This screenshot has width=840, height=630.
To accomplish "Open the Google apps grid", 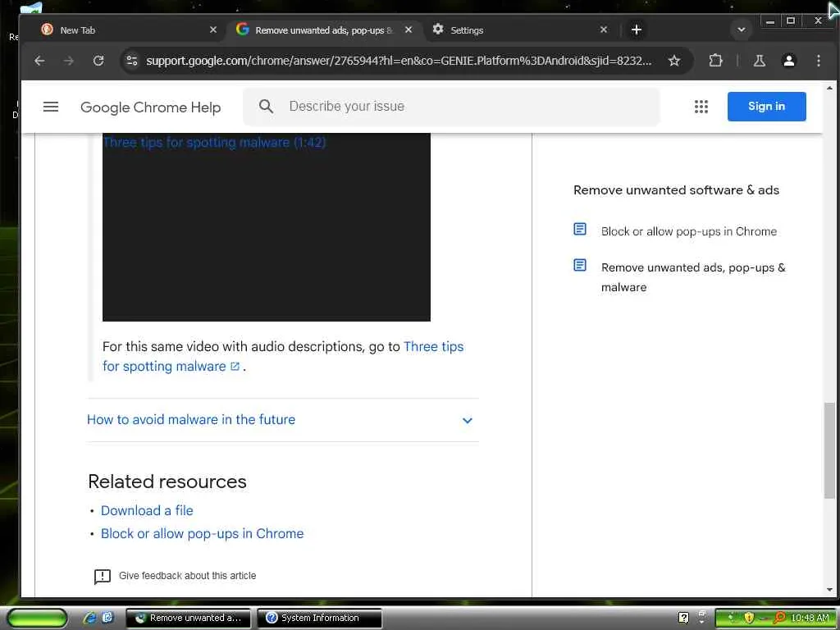I will tap(701, 107).
